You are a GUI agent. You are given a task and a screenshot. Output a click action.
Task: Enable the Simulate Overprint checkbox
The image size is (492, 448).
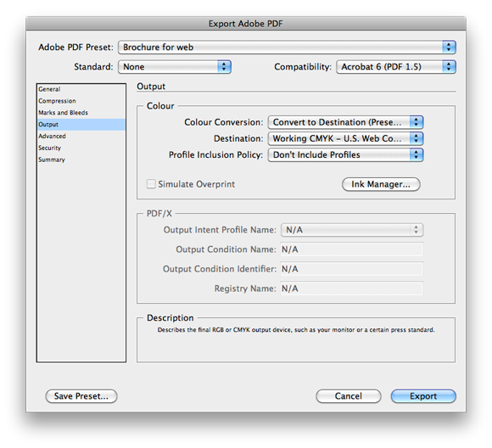[x=151, y=184]
